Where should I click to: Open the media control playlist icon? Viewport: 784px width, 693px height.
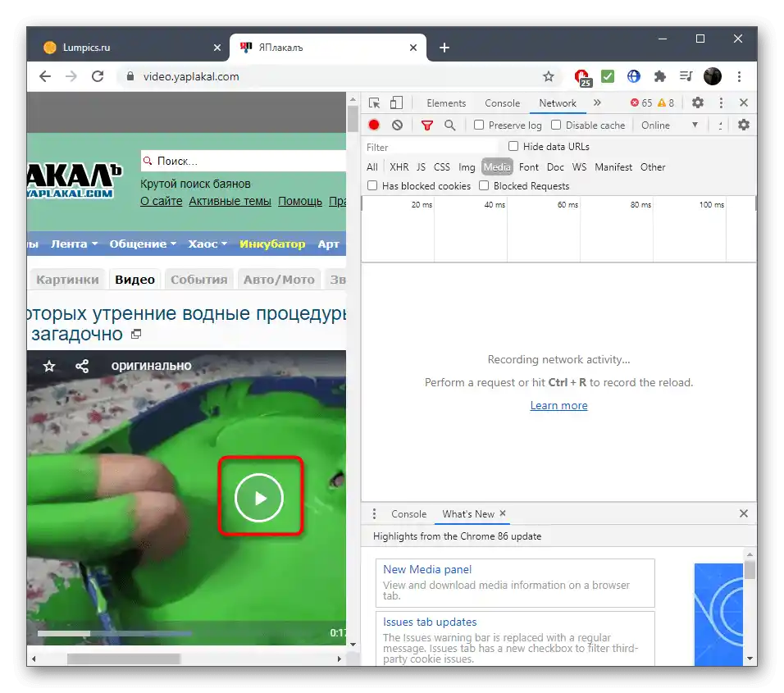(x=686, y=76)
